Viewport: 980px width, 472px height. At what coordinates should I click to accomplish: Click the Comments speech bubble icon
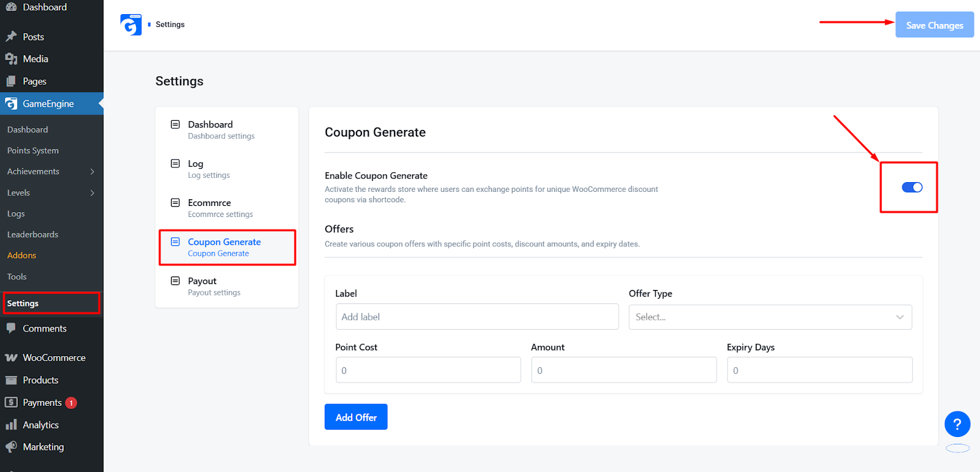click(x=11, y=328)
